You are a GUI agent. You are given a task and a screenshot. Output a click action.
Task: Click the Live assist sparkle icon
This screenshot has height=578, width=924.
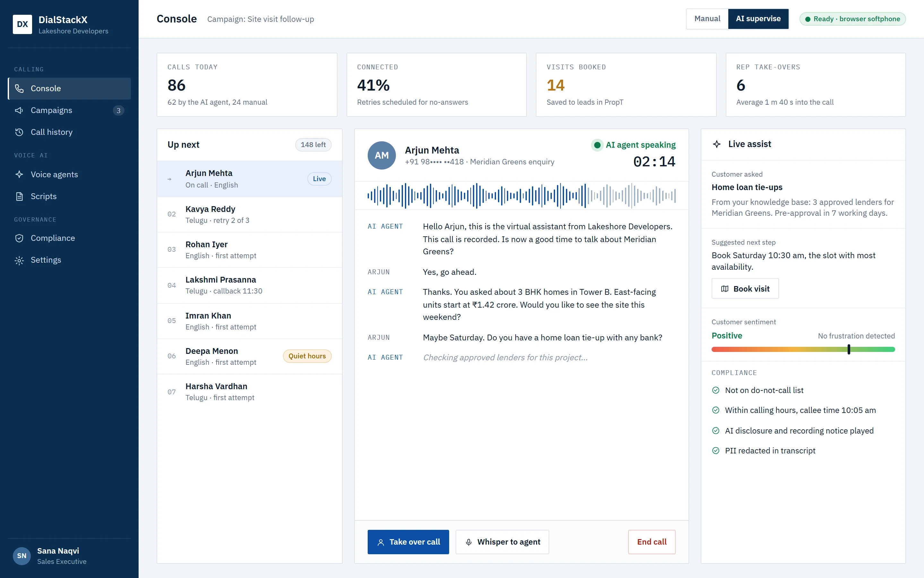[x=717, y=144]
